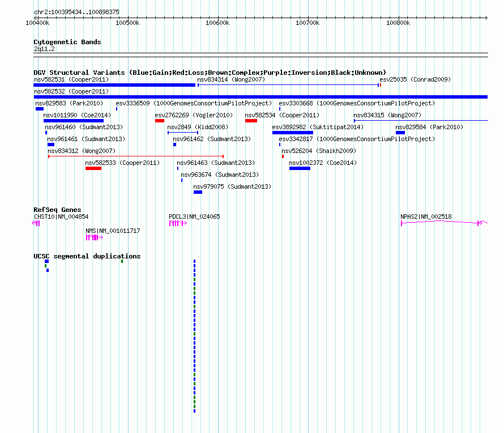Open the nsv834314 (Wong2007) variant label
Viewport: 504px width, 433px height.
point(231,79)
